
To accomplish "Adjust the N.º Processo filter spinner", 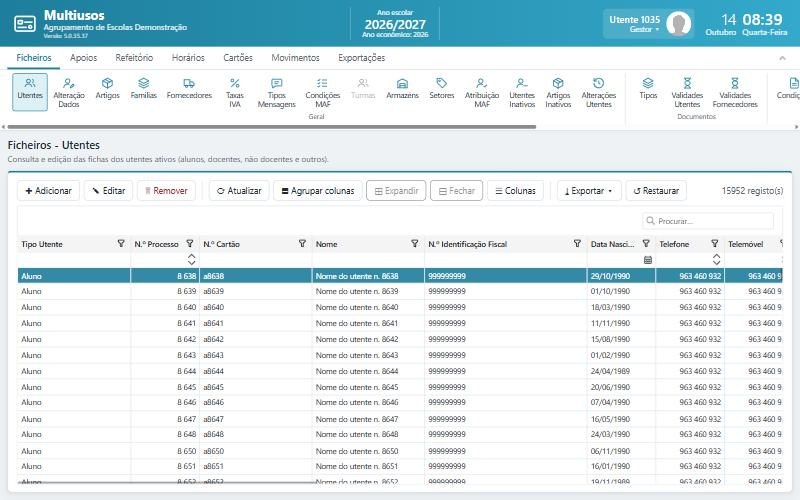I will pos(191,259).
